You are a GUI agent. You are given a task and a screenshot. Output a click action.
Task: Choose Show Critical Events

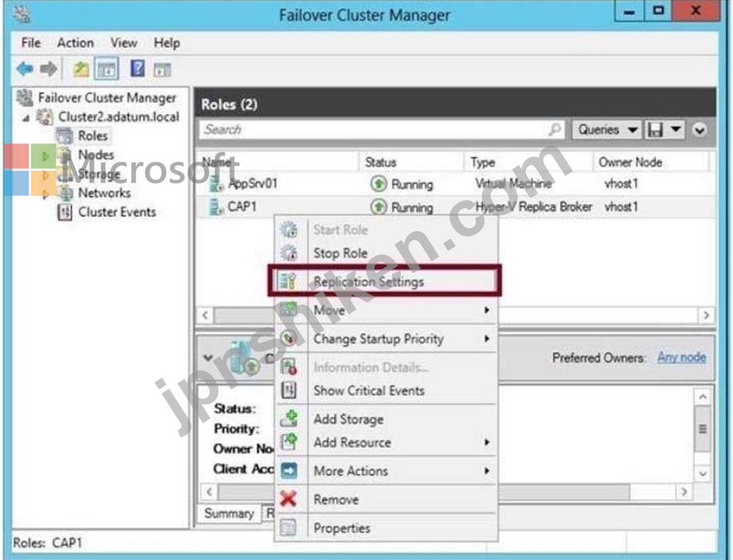coord(386,390)
